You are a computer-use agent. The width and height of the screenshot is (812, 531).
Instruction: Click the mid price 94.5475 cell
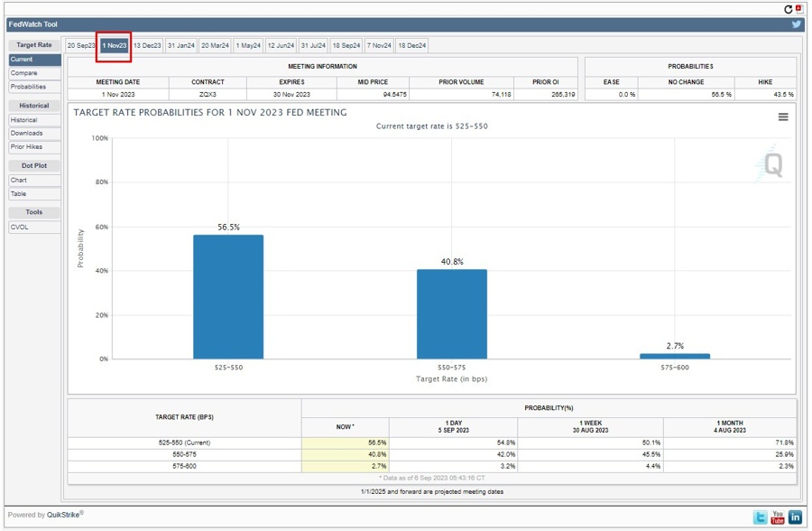tap(373, 95)
